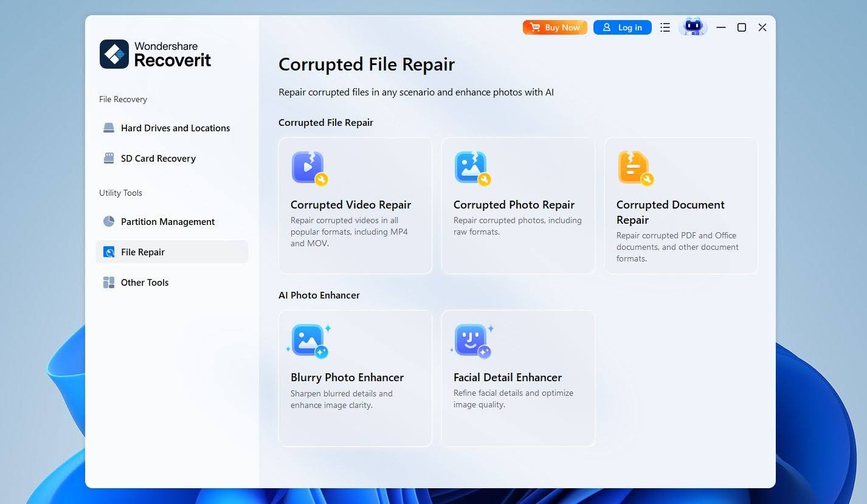Open the Facial Detail Enhancer title

pyautogui.click(x=508, y=378)
